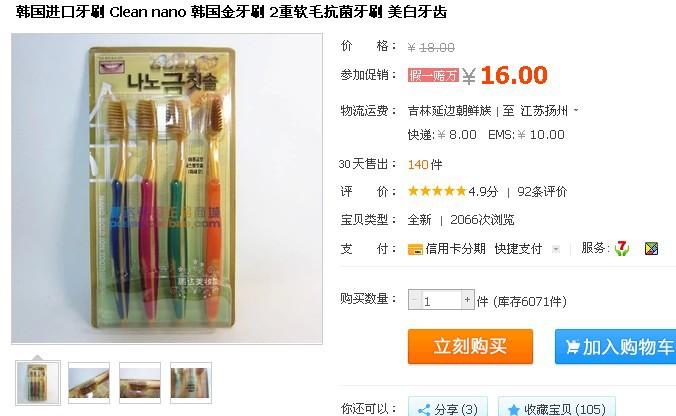Click the colorful square service badge icon

pos(651,249)
